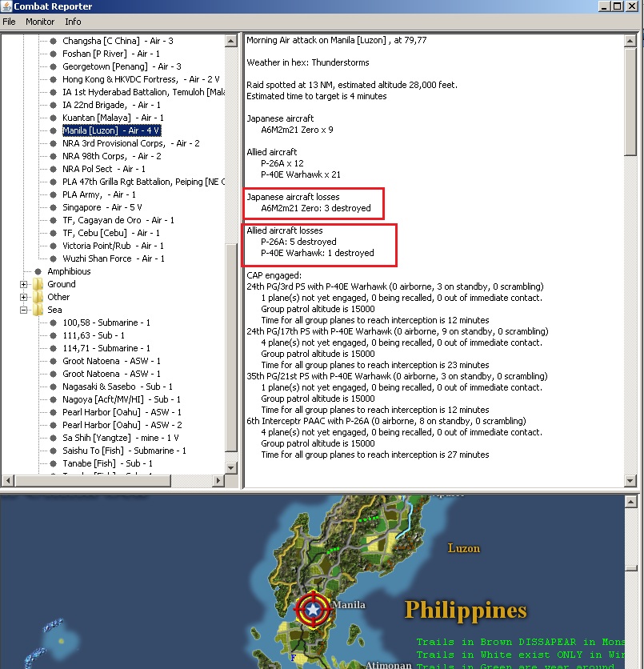Select Changsha [C China] - Air - 3

118,41
